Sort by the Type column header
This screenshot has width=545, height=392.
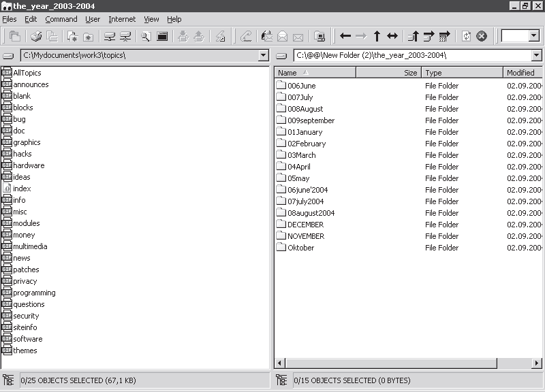pyautogui.click(x=461, y=73)
